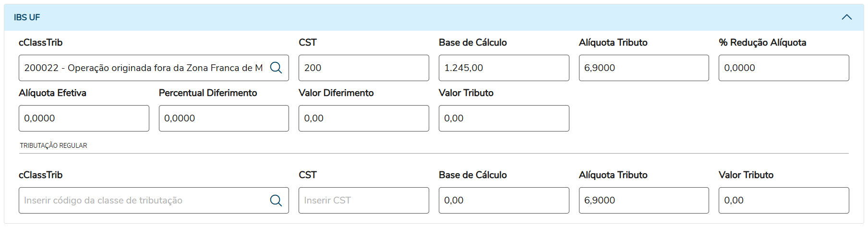The width and height of the screenshot is (868, 227).
Task: Click search icon in Tributação Regular cClassTrib
Action: click(276, 200)
